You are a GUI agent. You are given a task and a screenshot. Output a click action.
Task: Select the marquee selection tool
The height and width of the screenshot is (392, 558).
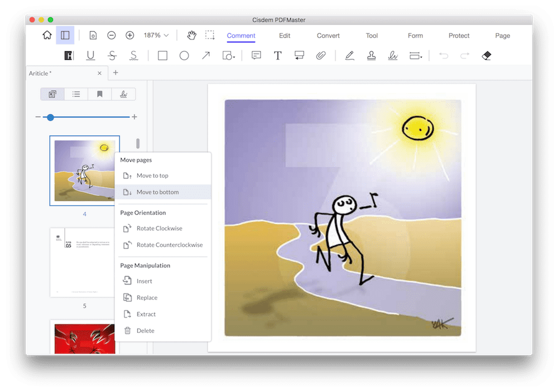210,35
